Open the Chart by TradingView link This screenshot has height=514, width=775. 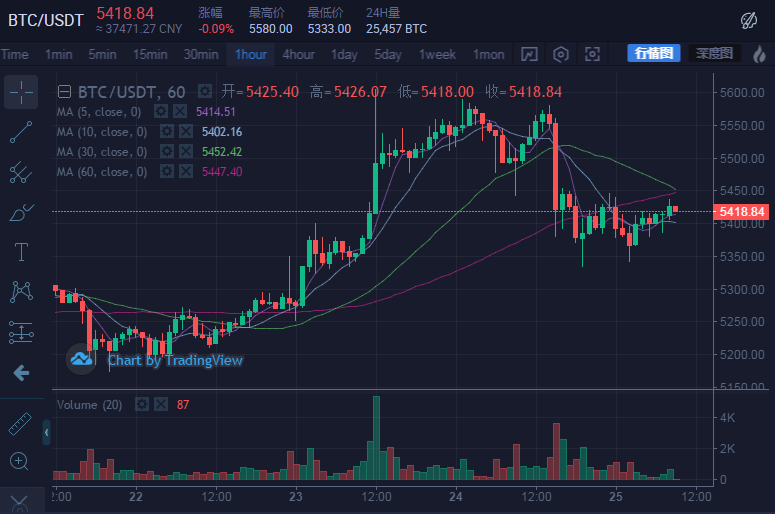(175, 360)
